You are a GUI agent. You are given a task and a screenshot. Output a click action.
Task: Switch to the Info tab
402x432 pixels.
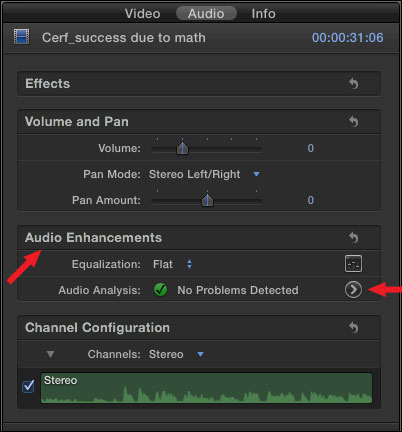click(263, 14)
